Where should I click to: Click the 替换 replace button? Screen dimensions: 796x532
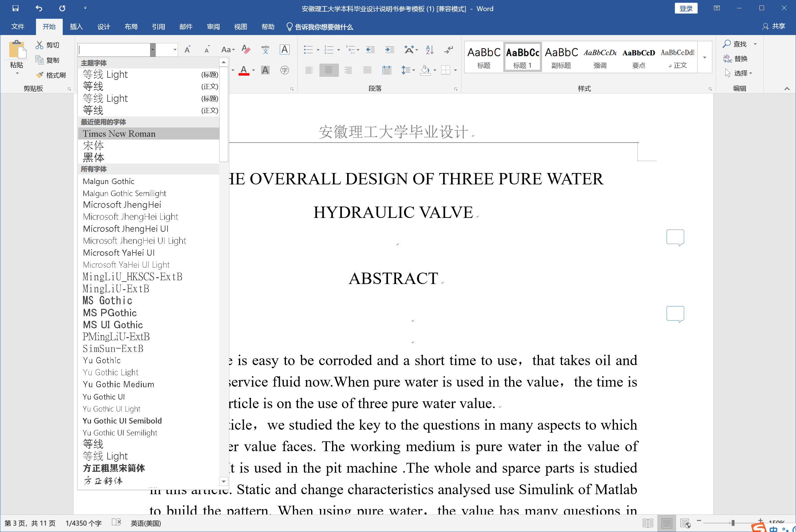click(x=735, y=59)
